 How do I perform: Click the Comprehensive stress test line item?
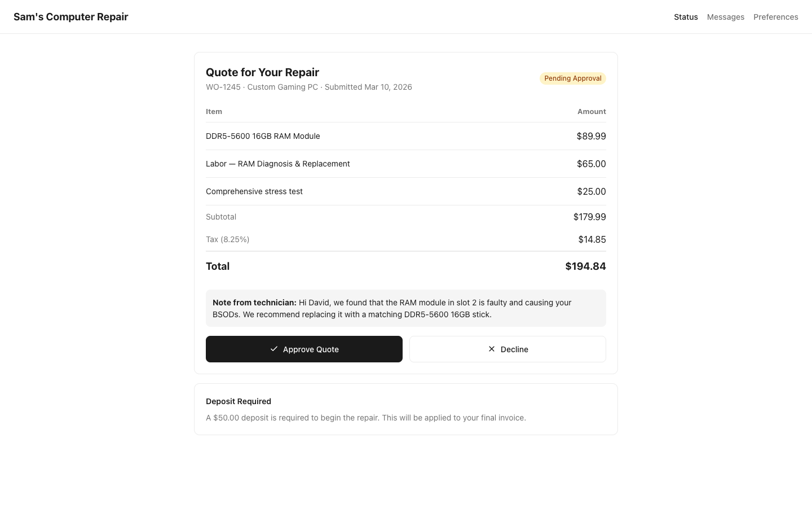coord(254,191)
